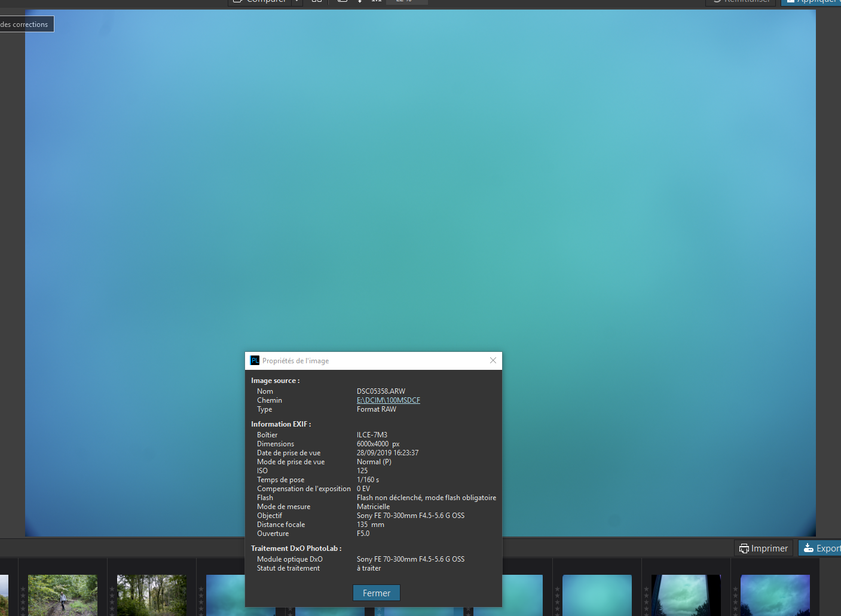Click the 'Traitement DxO PhotoLab :' heading
Screen dimensions: 841x616
296,548
